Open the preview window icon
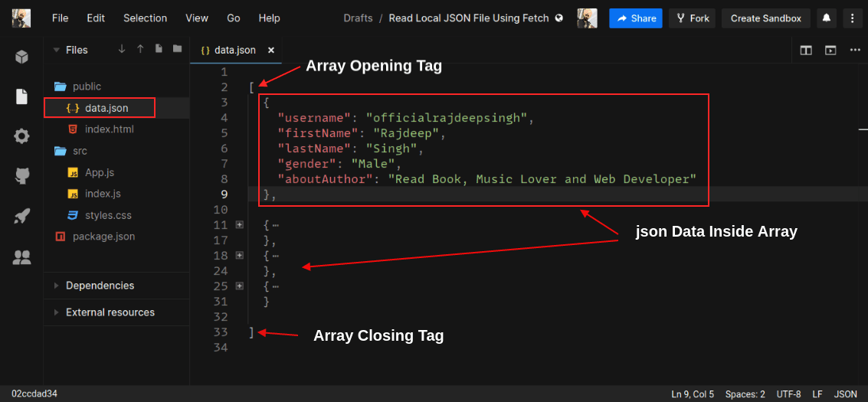The width and height of the screenshot is (868, 402). [x=830, y=51]
